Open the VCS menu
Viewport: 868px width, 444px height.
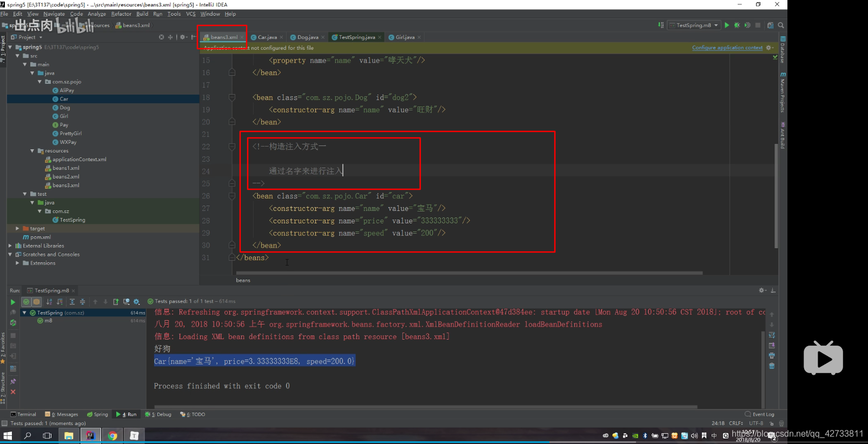(191, 14)
